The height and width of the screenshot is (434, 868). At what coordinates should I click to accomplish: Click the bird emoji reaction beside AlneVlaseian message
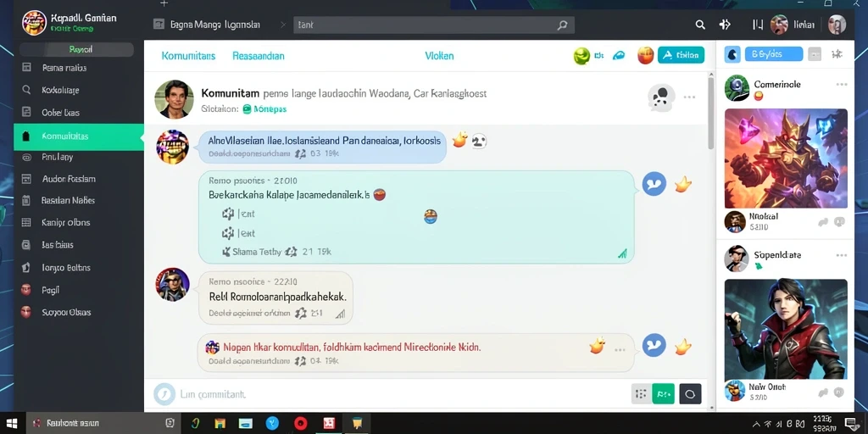[x=459, y=140]
